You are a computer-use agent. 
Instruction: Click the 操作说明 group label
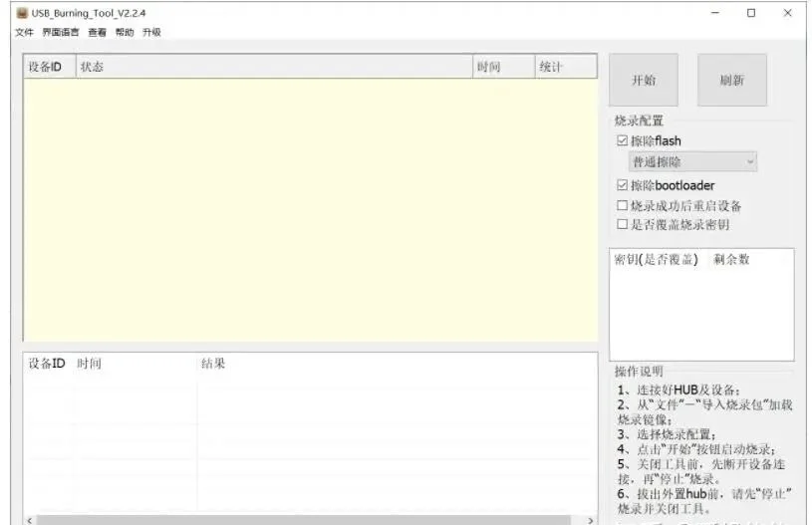(x=639, y=372)
